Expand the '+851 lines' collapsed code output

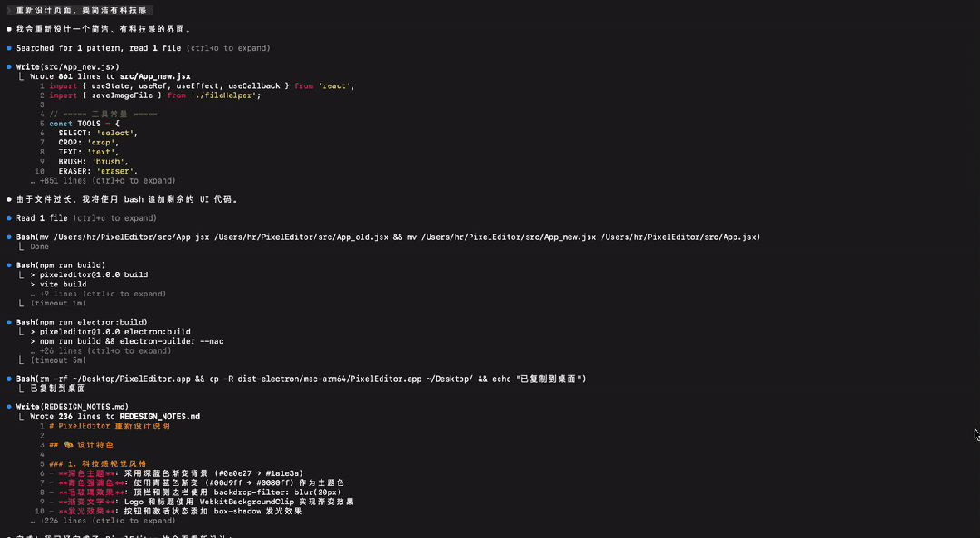101,181
